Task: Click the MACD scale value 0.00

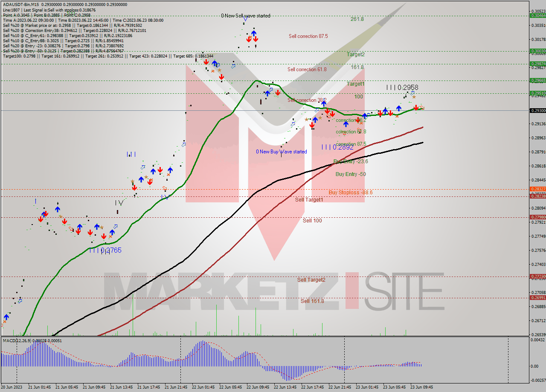Action: point(534,366)
